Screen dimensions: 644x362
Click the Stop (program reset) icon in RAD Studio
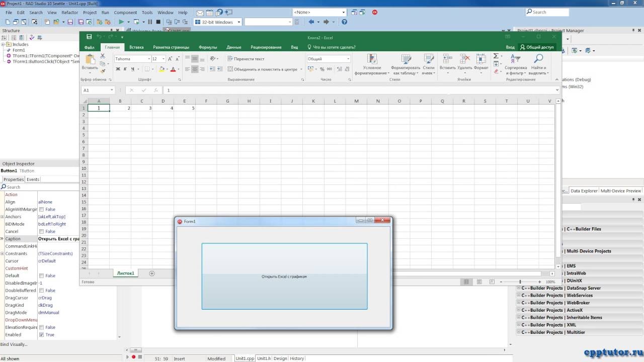(158, 22)
